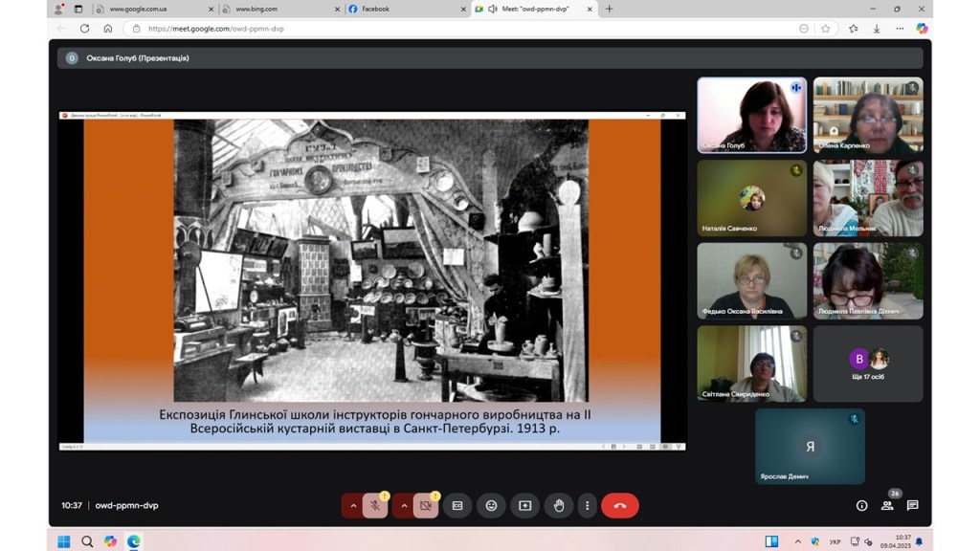Expand audio settings arrow beside microphone
This screenshot has height=551, width=980.
point(352,505)
